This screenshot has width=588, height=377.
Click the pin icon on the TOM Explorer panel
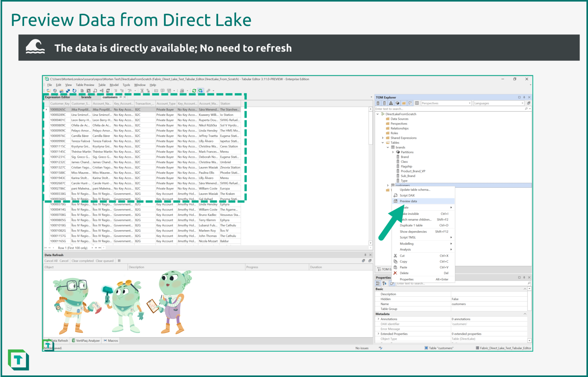coord(524,97)
